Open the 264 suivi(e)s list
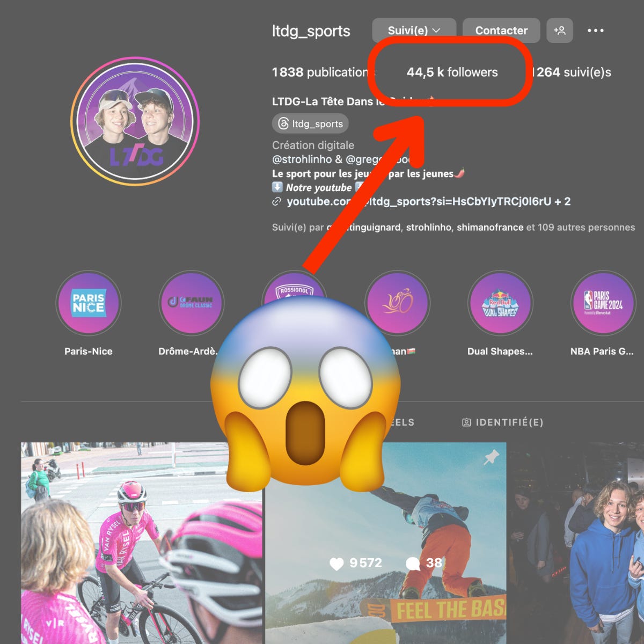The height and width of the screenshot is (644, 644). 572,72
